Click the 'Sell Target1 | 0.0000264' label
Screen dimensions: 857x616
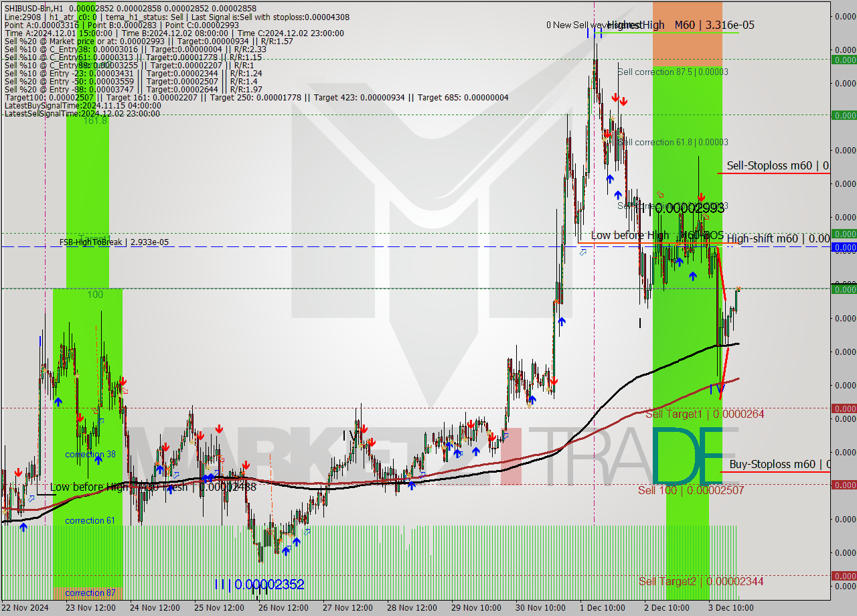pyautogui.click(x=705, y=414)
